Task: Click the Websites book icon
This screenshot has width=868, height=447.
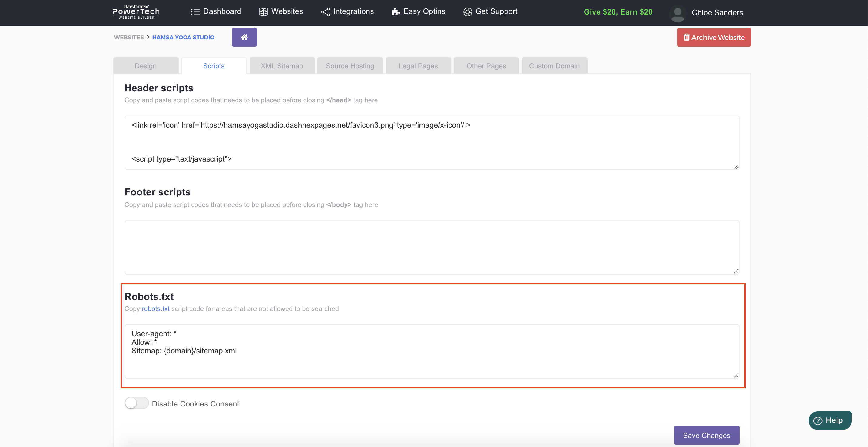Action: [x=263, y=12]
